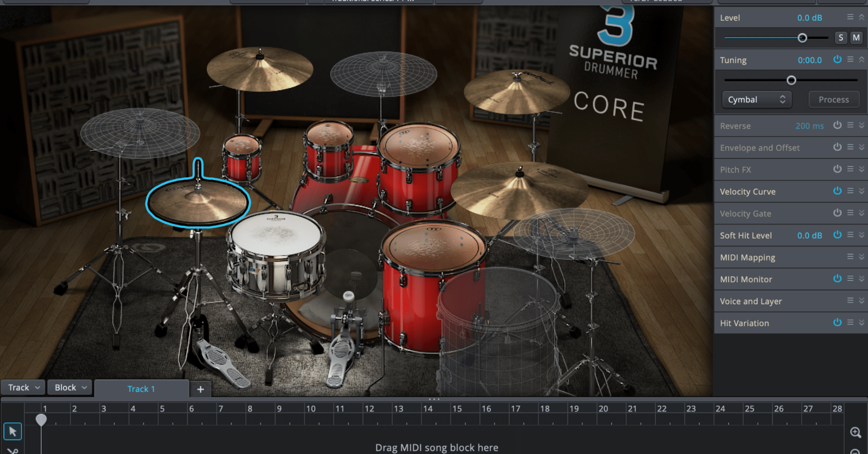Select the arrow selection tool in the song timeline
Image resolution: width=868 pixels, height=454 pixels.
click(13, 431)
